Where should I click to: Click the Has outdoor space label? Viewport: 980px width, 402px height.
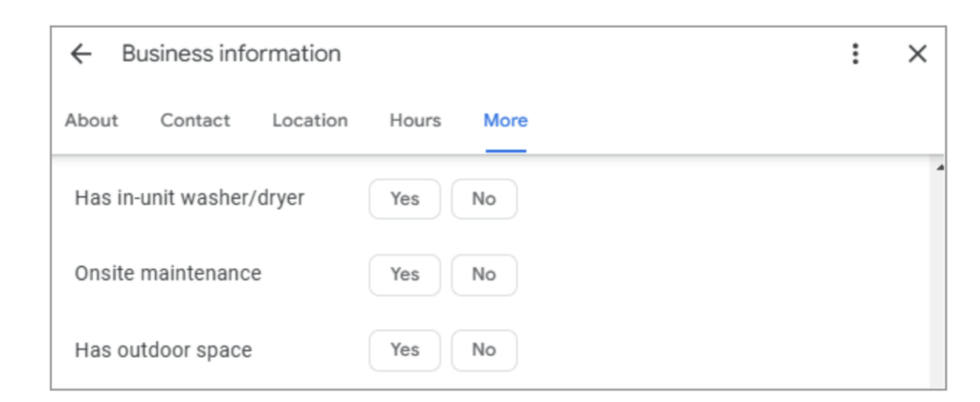pos(163,350)
